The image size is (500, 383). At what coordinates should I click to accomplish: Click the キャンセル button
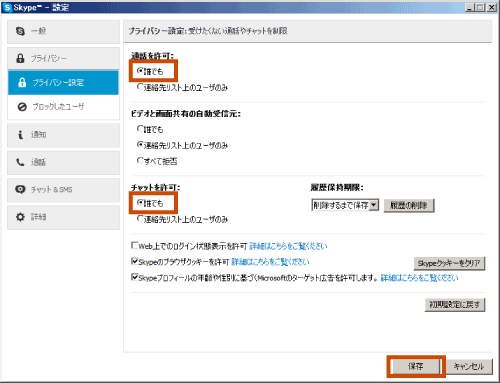click(469, 366)
